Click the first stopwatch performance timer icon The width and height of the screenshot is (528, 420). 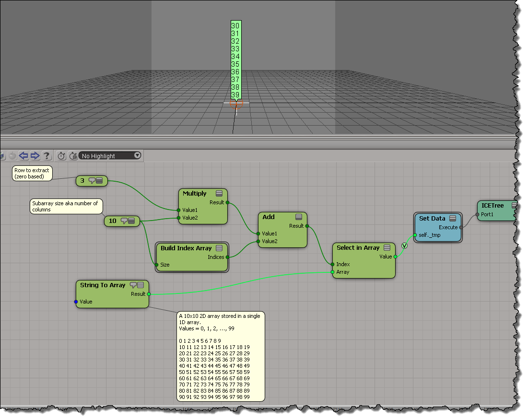pyautogui.click(x=61, y=156)
